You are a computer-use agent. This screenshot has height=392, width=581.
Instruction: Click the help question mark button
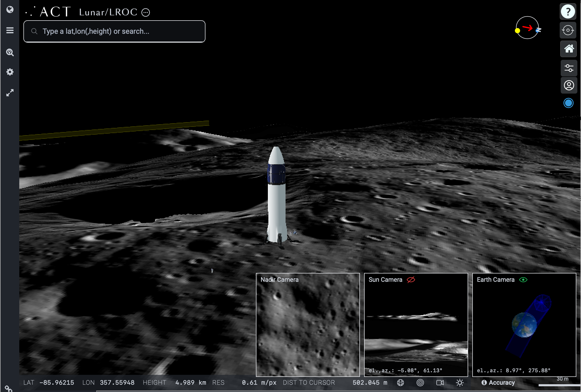(x=568, y=12)
